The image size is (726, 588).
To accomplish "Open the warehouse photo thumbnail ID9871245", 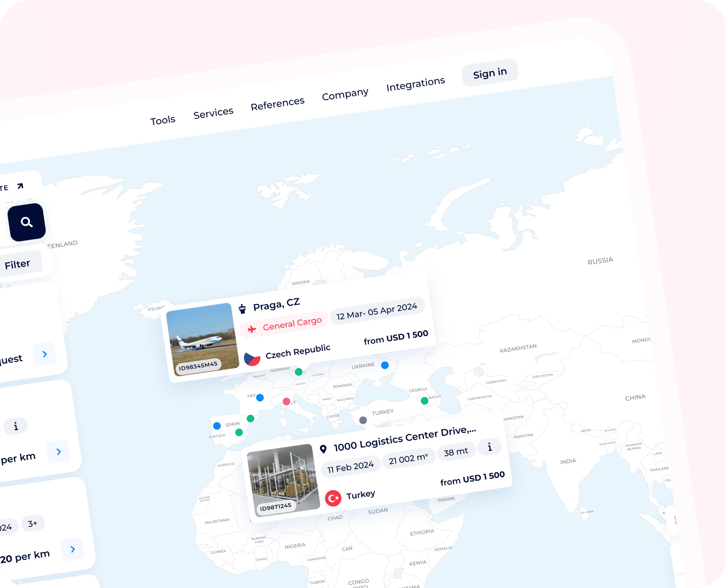I will 283,480.
